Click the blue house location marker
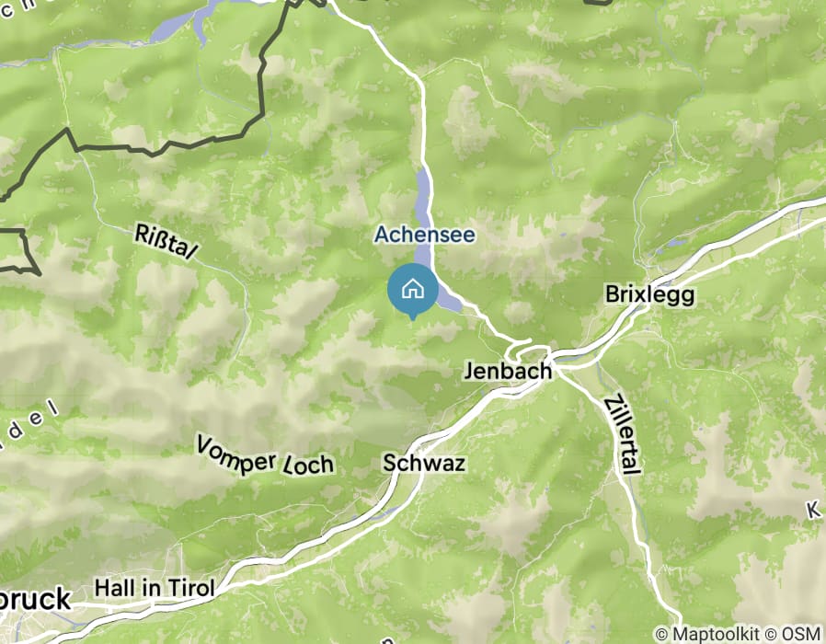Viewport: 826px width, 644px height. point(412,291)
